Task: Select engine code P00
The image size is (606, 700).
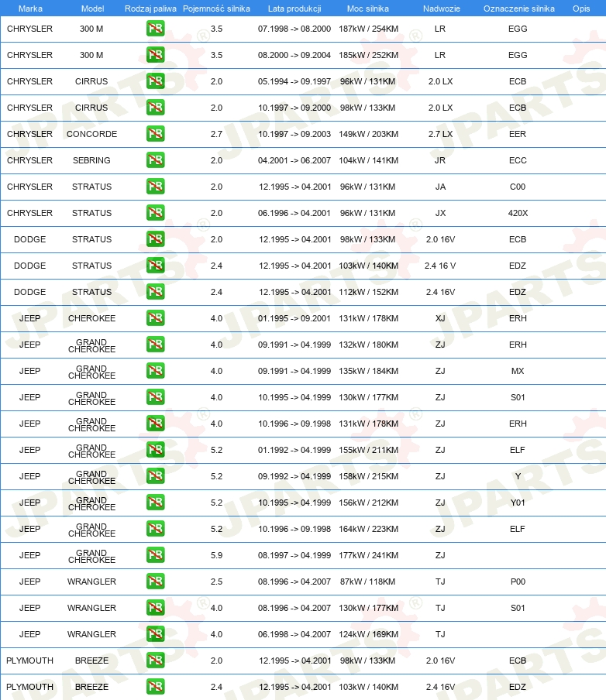Action: [518, 582]
